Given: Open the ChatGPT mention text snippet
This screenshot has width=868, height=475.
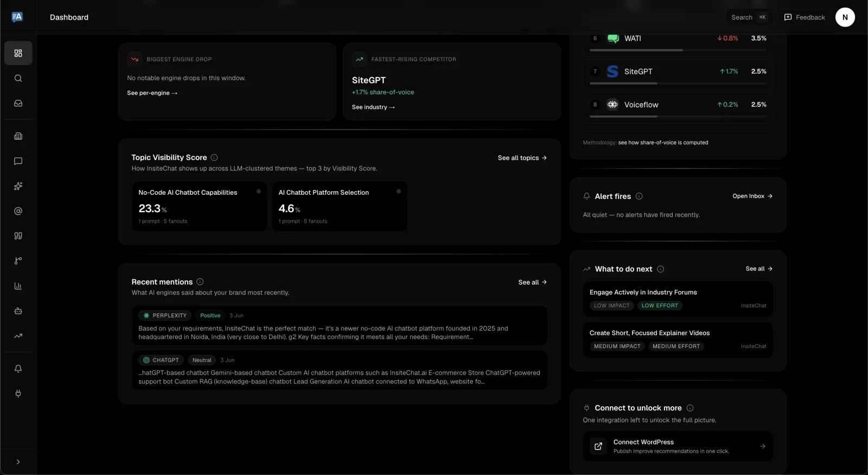Looking at the screenshot, I should tap(339, 377).
